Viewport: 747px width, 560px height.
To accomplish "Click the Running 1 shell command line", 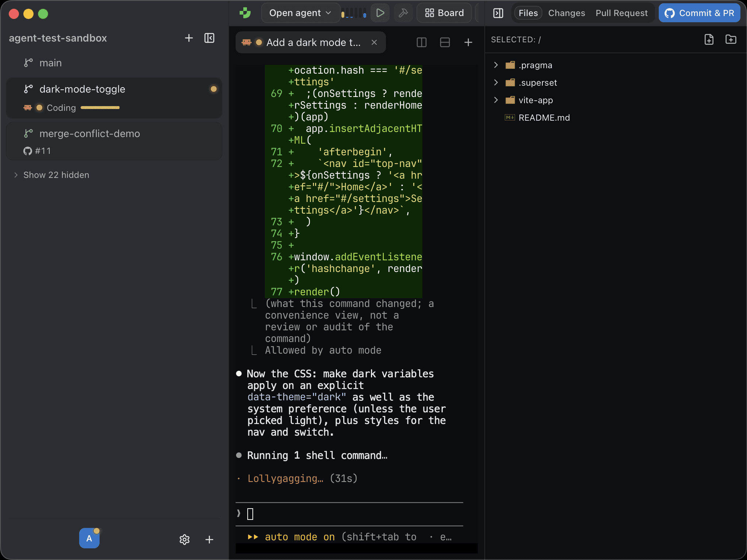I will tap(317, 455).
